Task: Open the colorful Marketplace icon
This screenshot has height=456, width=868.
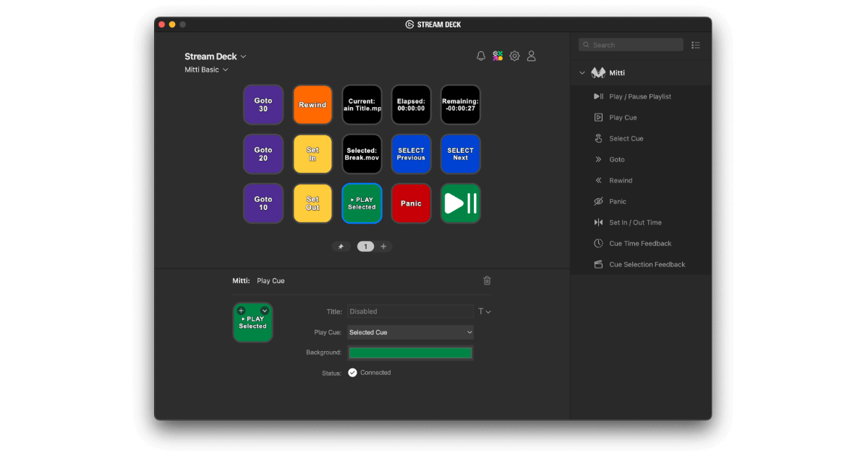Action: (x=498, y=56)
